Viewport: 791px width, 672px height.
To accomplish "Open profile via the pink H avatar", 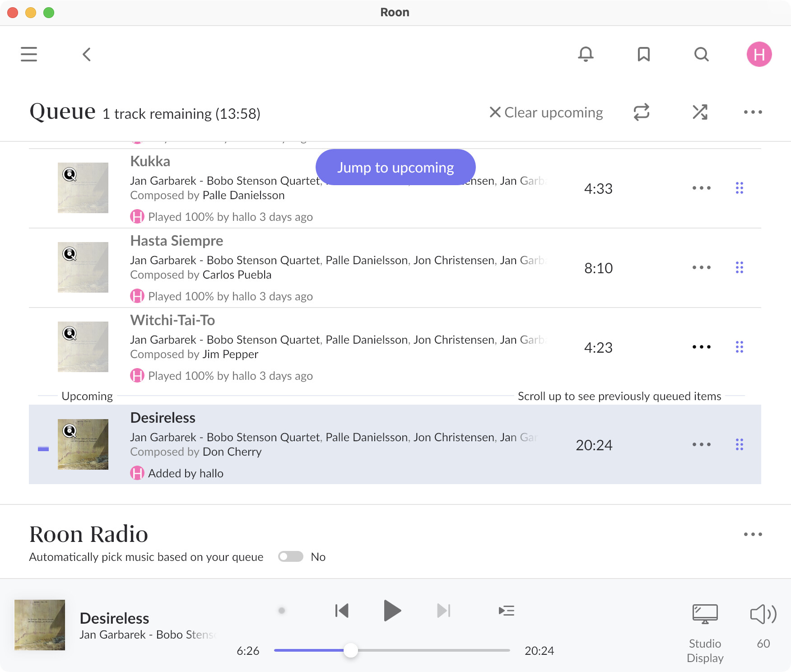I will click(759, 54).
